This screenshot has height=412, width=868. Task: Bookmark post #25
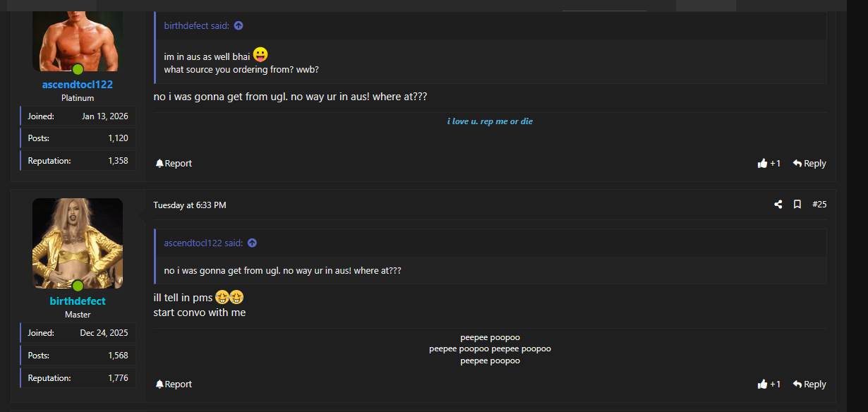point(797,205)
